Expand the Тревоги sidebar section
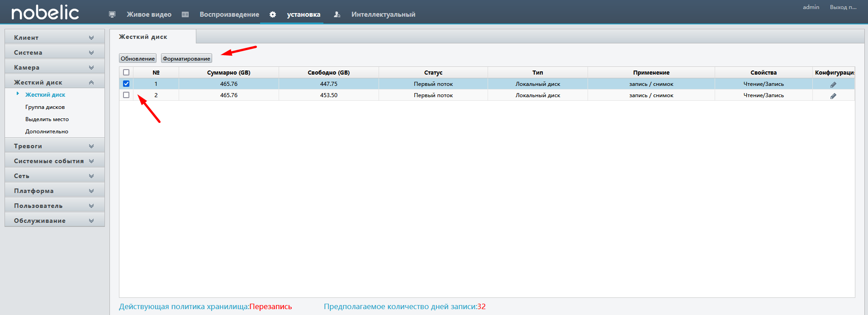The image size is (868, 315). point(55,146)
